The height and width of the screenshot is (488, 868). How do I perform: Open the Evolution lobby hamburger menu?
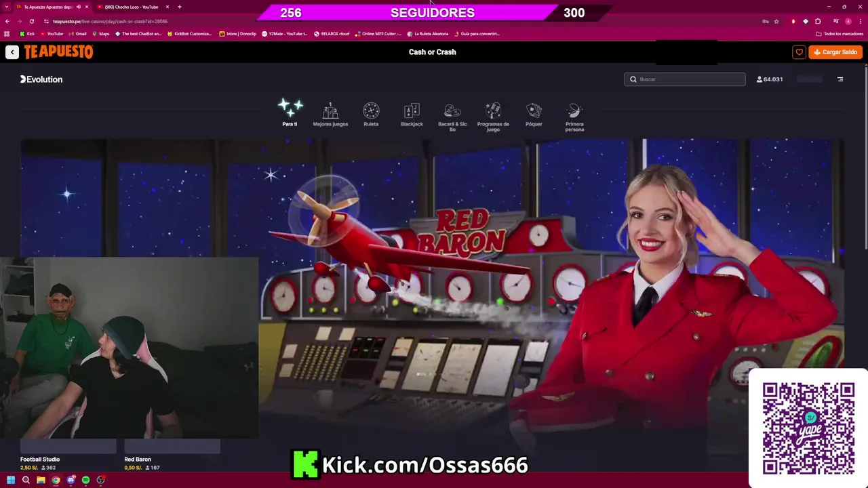point(840,79)
